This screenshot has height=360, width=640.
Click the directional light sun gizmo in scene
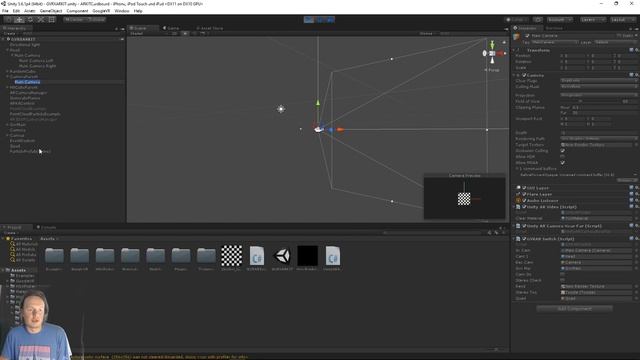281,109
